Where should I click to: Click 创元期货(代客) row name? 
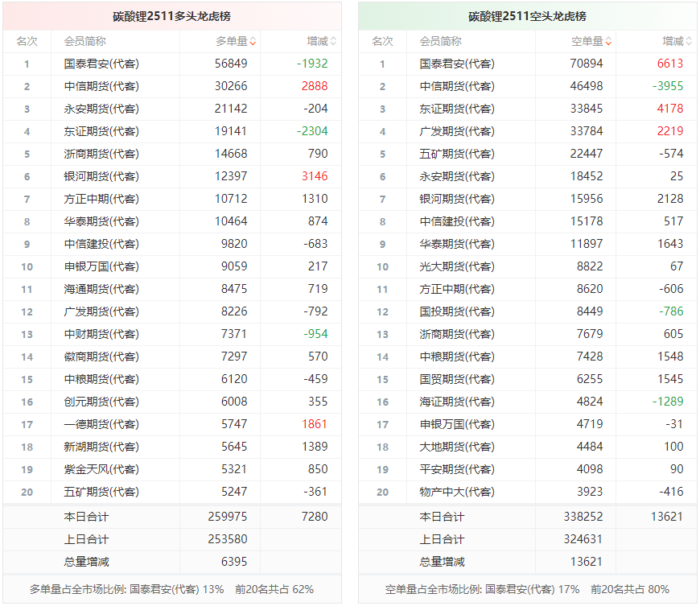pos(101,402)
